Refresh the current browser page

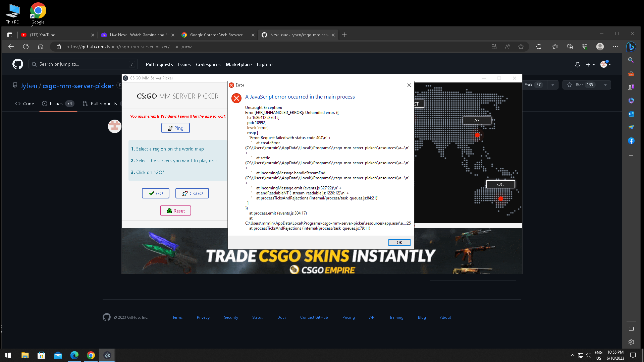click(x=26, y=47)
